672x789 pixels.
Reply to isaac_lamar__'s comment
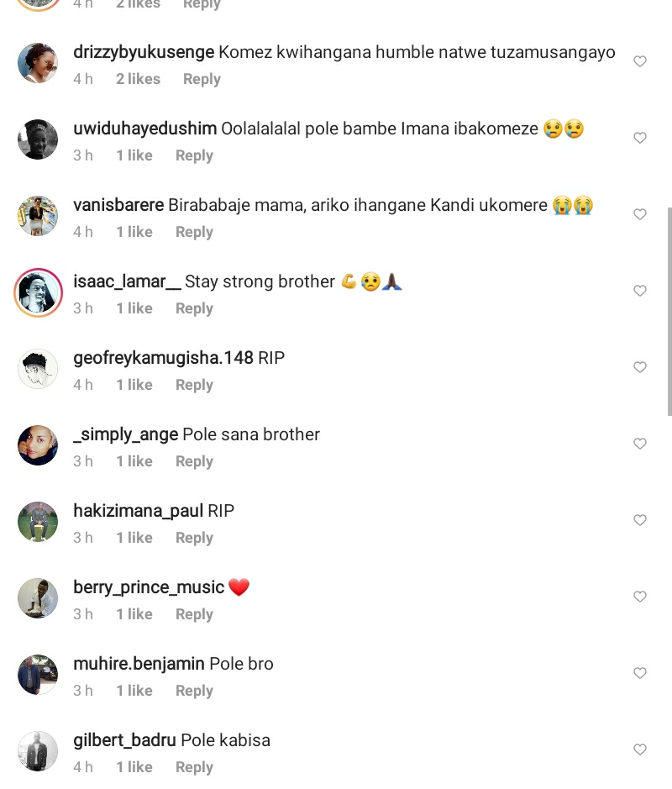[x=194, y=309]
